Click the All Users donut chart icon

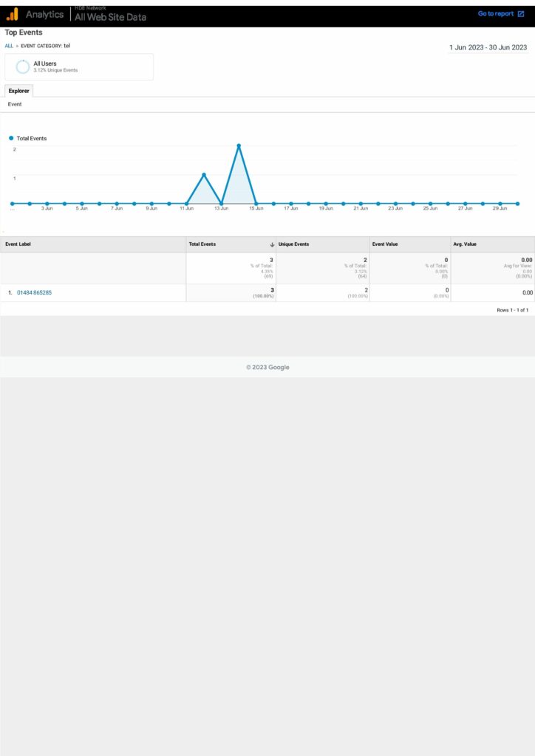[23, 66]
